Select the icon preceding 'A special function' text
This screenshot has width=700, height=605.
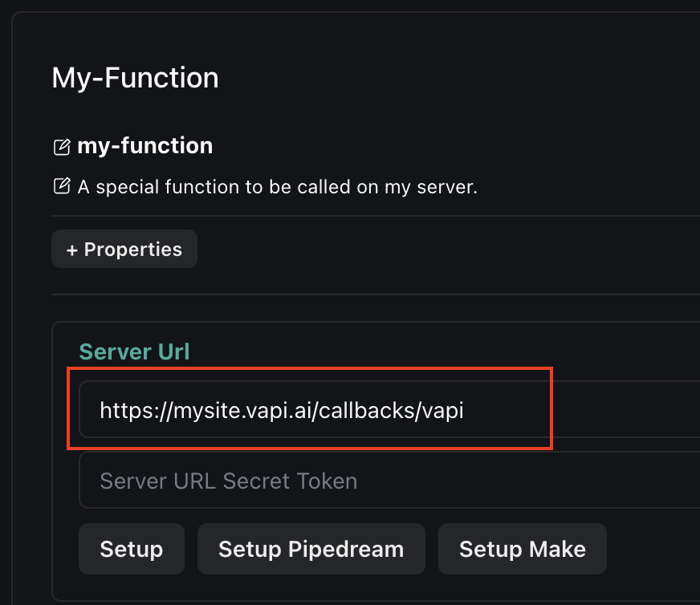[x=62, y=185]
